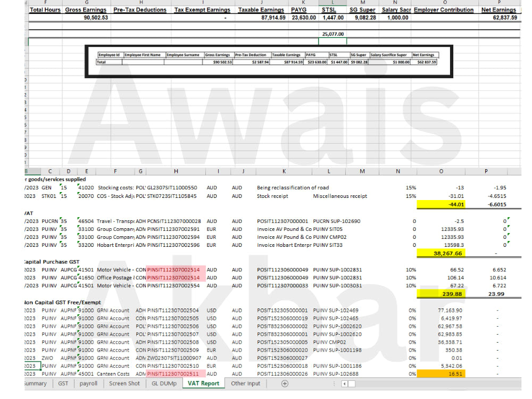Select the embedded employee totals table image

pos(270,61)
